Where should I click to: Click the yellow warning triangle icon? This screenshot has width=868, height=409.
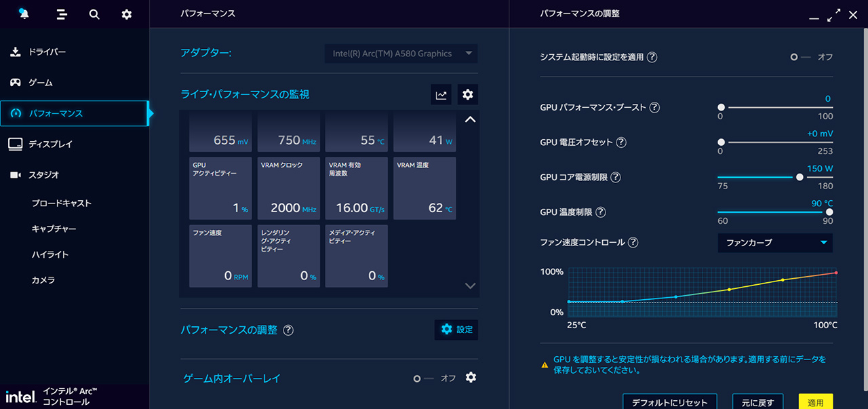545,365
